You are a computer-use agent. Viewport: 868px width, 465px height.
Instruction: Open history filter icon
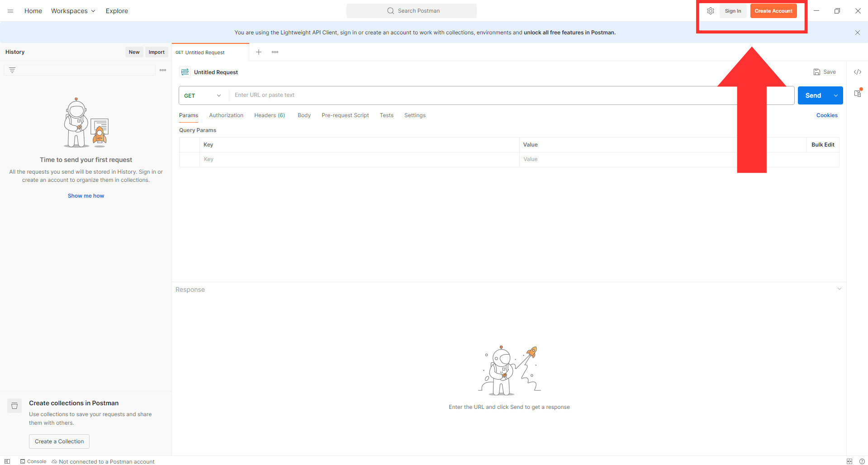[x=12, y=70]
